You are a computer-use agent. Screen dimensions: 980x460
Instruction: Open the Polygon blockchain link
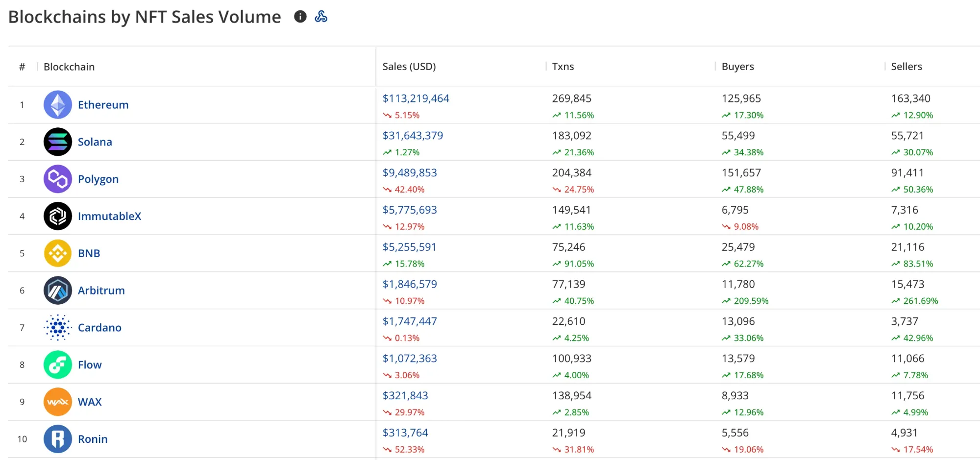click(98, 179)
